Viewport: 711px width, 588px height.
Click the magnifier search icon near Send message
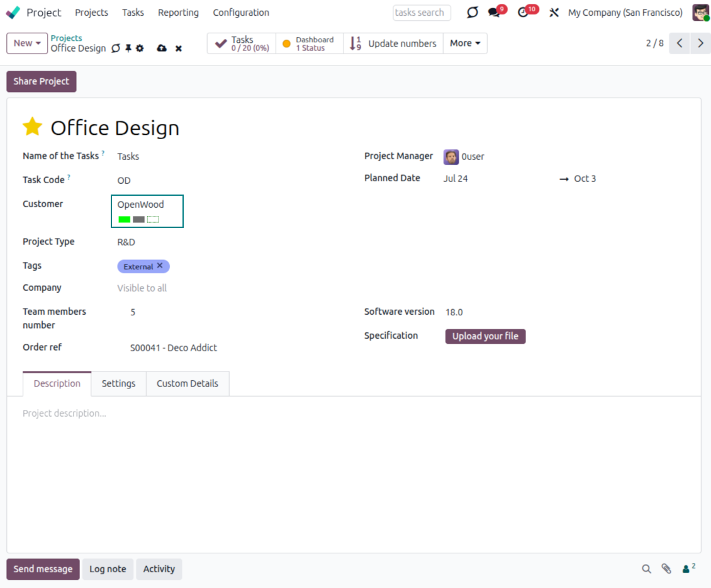(x=647, y=568)
